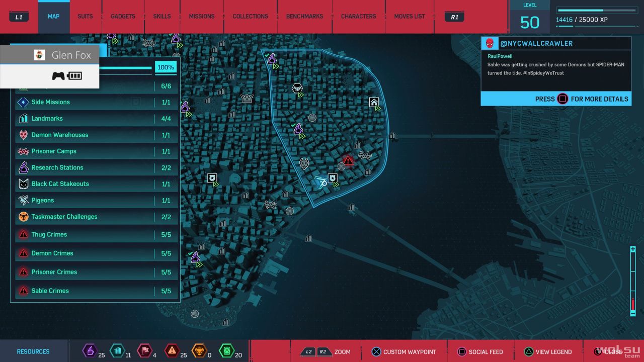
Task: Click the Demon Warehouses mask icon
Action: pos(23,135)
